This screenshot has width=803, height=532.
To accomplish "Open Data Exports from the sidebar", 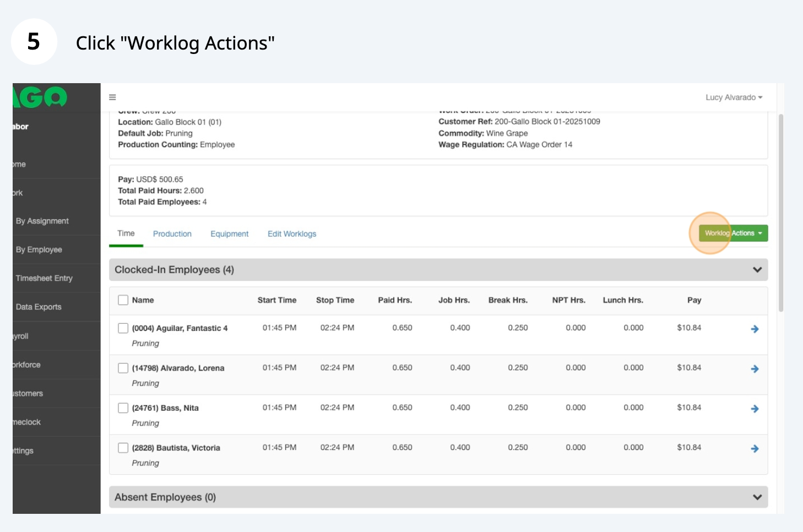I will tap(39, 307).
